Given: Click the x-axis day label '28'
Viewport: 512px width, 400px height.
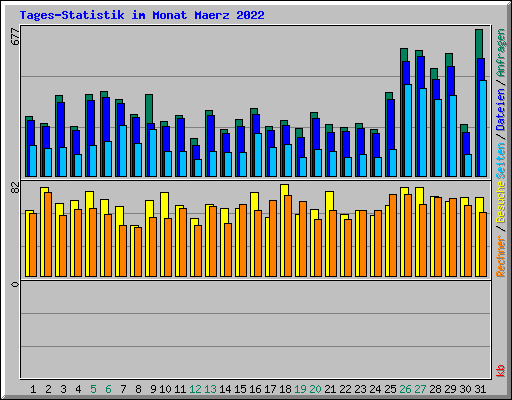Looking at the screenshot, I should (435, 389).
